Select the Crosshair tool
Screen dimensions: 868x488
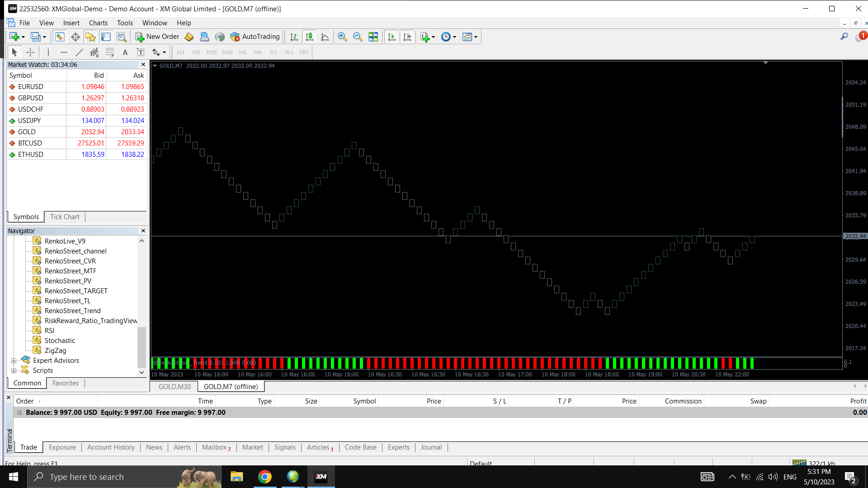(x=30, y=52)
